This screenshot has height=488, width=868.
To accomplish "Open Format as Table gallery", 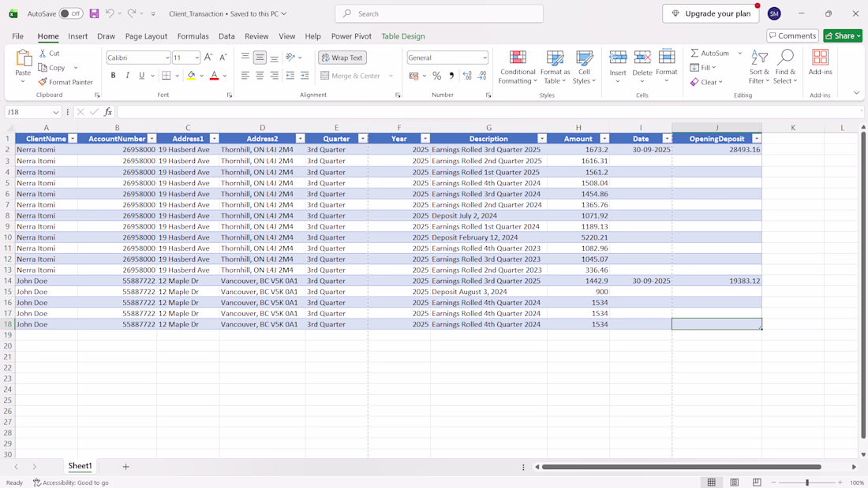I will pyautogui.click(x=555, y=68).
